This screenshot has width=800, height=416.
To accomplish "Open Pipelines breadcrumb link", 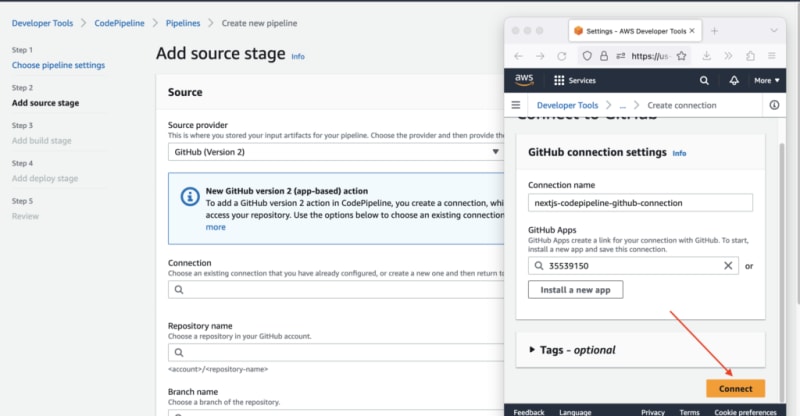I will pos(183,23).
